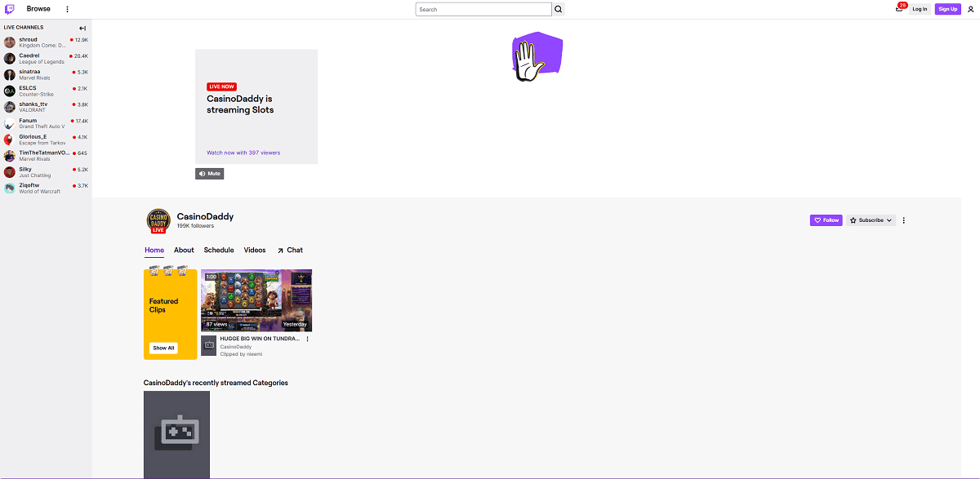The width and height of the screenshot is (980, 479).
Task: Click the VALORANT label under shanks_ttv
Action: (33, 110)
